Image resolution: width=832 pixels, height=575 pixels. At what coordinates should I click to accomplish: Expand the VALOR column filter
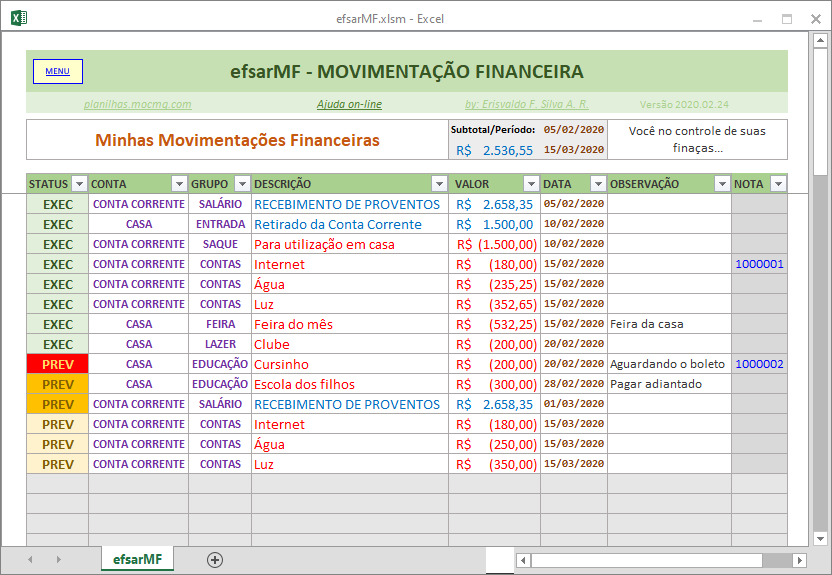[531, 184]
